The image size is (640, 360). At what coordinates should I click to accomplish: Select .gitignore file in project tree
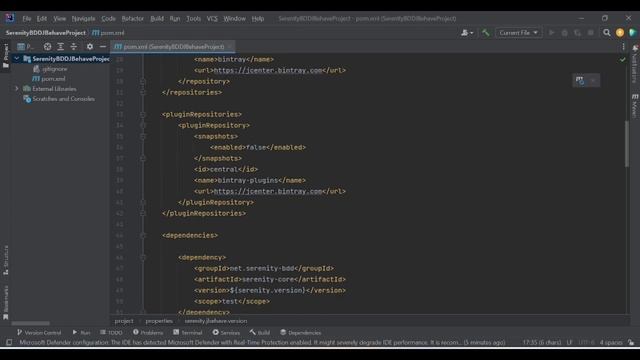point(50,69)
